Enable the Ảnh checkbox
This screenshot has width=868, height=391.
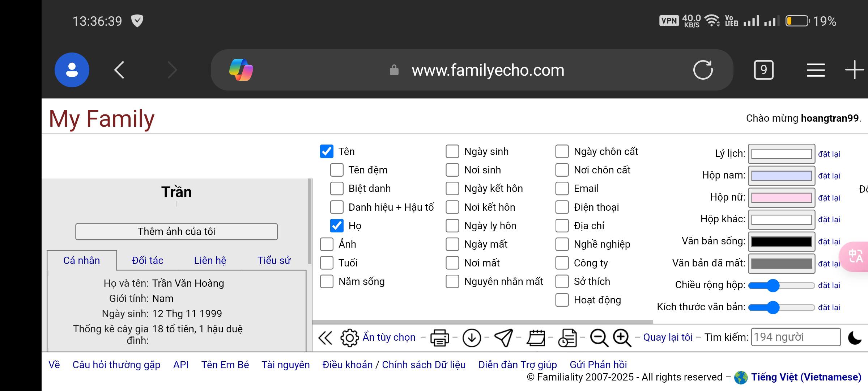pyautogui.click(x=327, y=244)
